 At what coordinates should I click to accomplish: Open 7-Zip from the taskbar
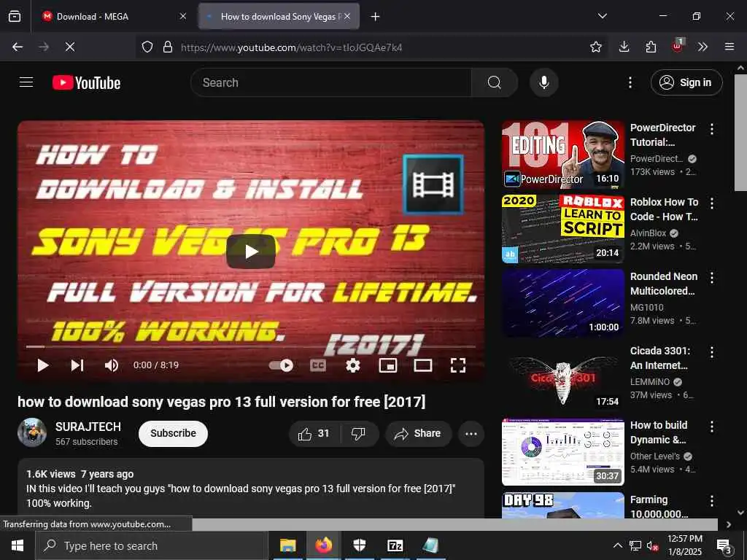point(395,545)
